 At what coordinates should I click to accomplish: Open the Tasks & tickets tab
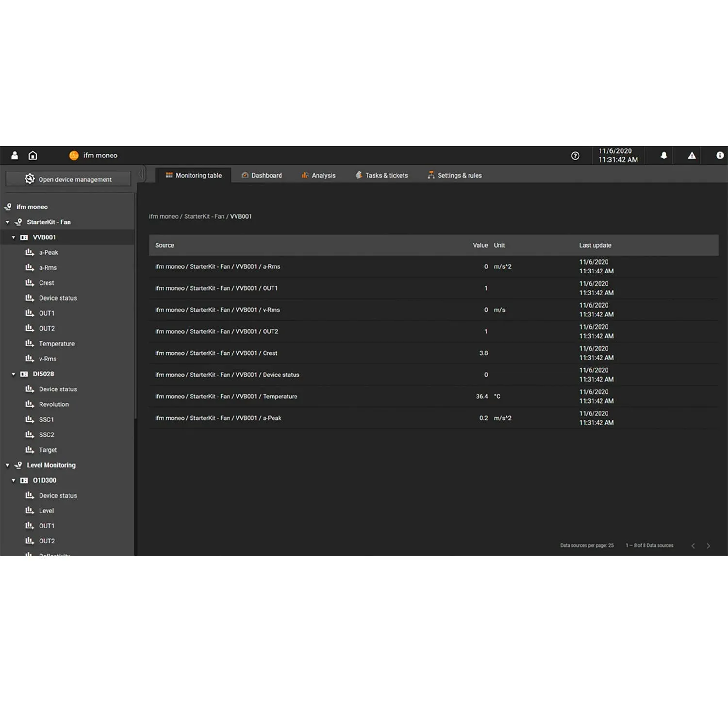pyautogui.click(x=381, y=176)
